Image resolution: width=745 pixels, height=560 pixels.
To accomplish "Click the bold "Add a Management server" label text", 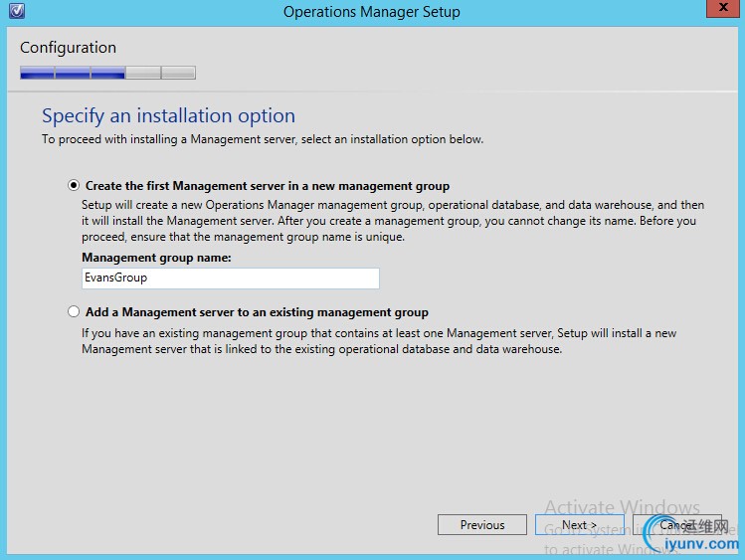I will pyautogui.click(x=257, y=312).
